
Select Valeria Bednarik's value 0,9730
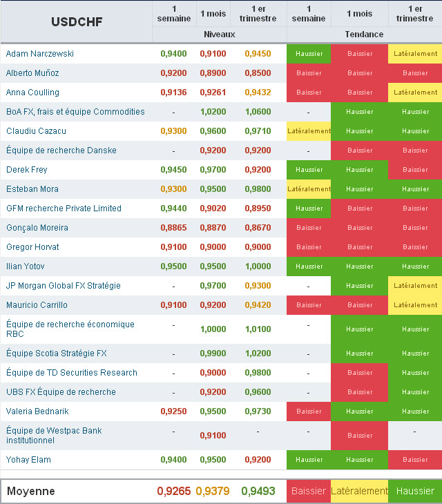(258, 411)
